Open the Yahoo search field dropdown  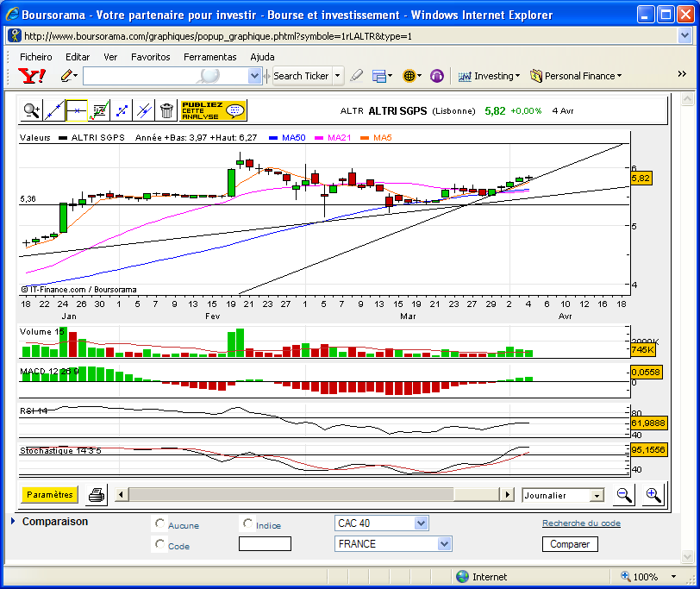point(254,76)
